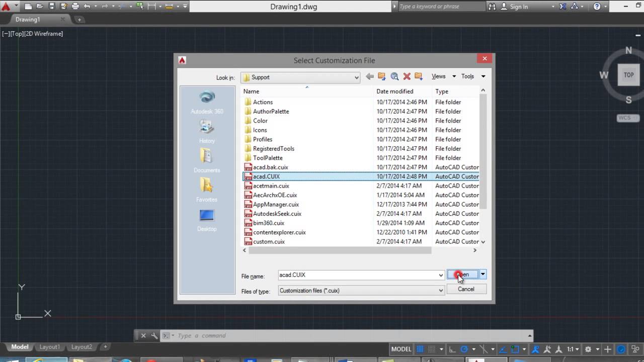Click the Save As icon in Quick Access toolbar
The height and width of the screenshot is (362, 644).
[x=63, y=7]
